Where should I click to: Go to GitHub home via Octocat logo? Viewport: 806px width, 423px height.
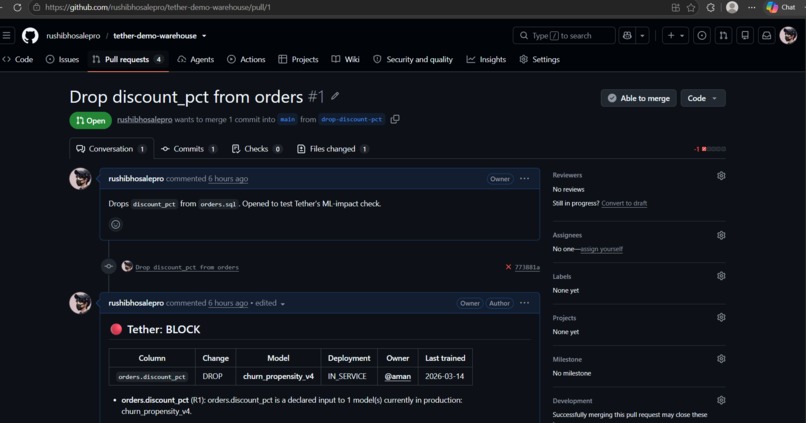tap(30, 35)
